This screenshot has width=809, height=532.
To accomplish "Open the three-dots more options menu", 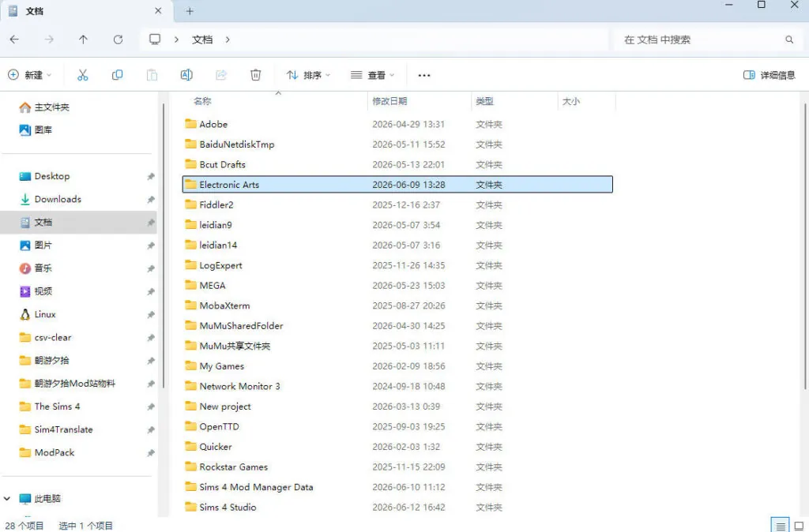I will pos(424,75).
